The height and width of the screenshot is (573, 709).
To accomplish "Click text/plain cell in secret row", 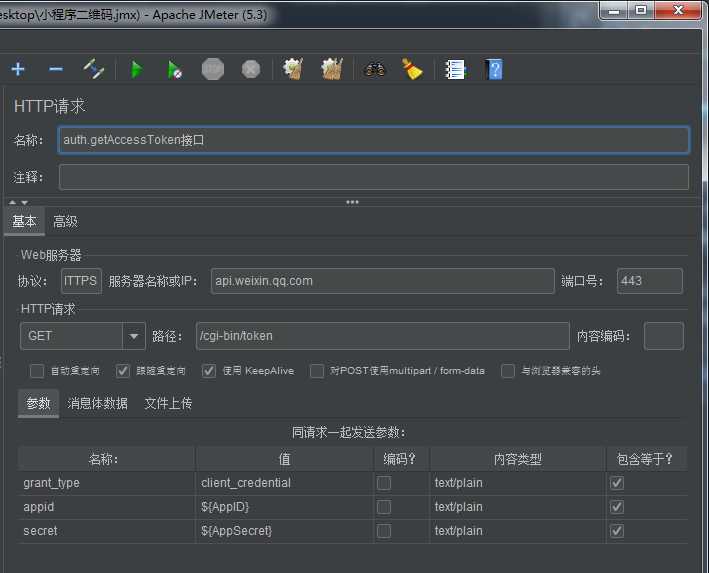I will 517,531.
